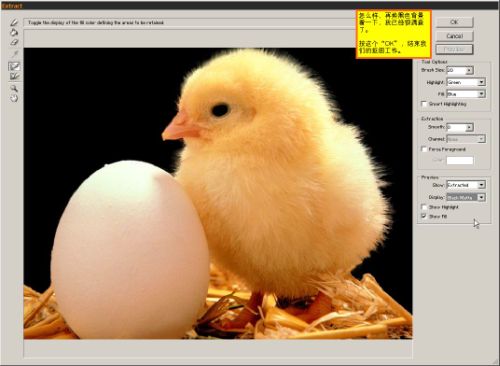Select the Edge Touchup tool

coord(14,77)
